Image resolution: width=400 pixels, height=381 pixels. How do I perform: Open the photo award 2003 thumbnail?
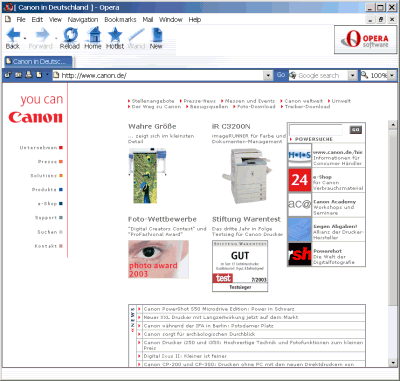coord(159,259)
